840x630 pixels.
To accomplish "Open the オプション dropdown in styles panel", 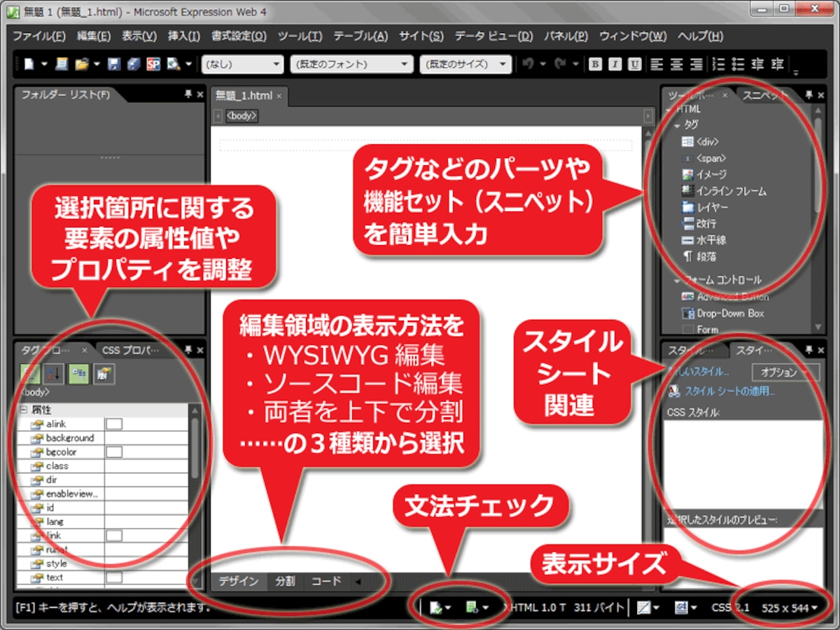I will 785,372.
